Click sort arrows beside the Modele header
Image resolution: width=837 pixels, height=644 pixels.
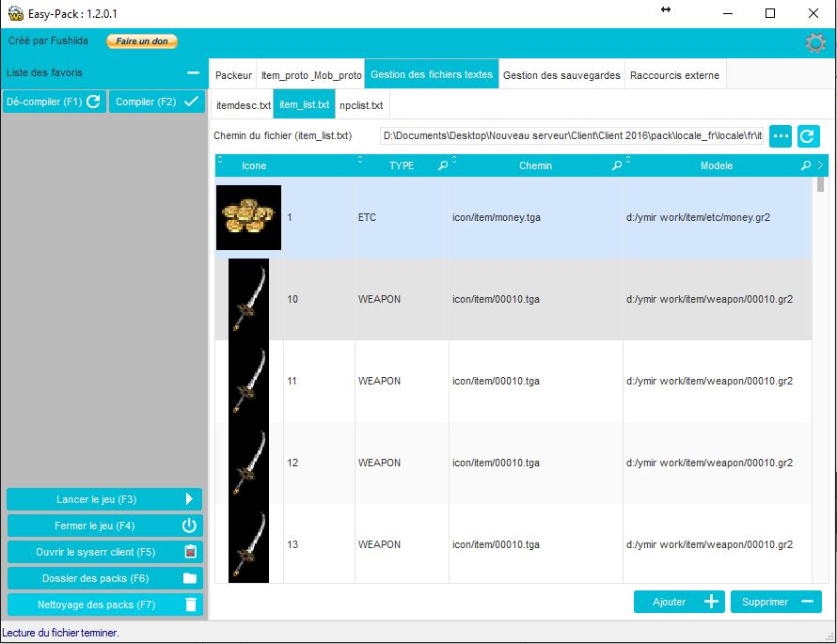[628, 160]
